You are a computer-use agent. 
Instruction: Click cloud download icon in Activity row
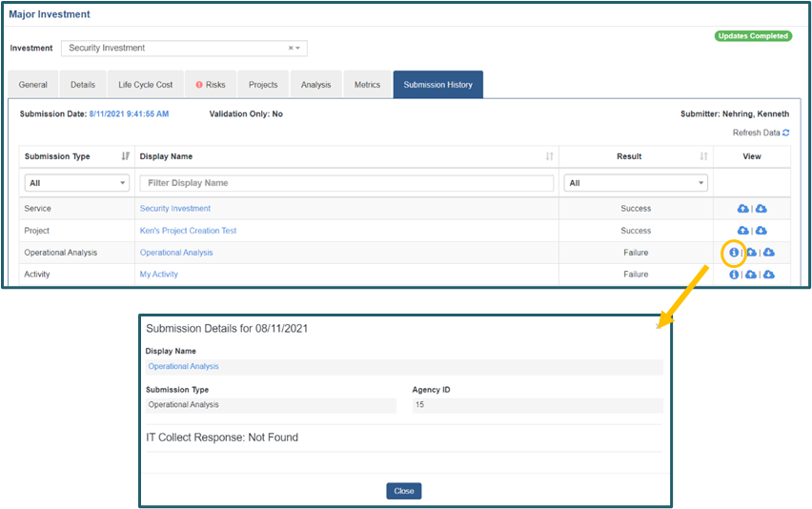(769, 275)
